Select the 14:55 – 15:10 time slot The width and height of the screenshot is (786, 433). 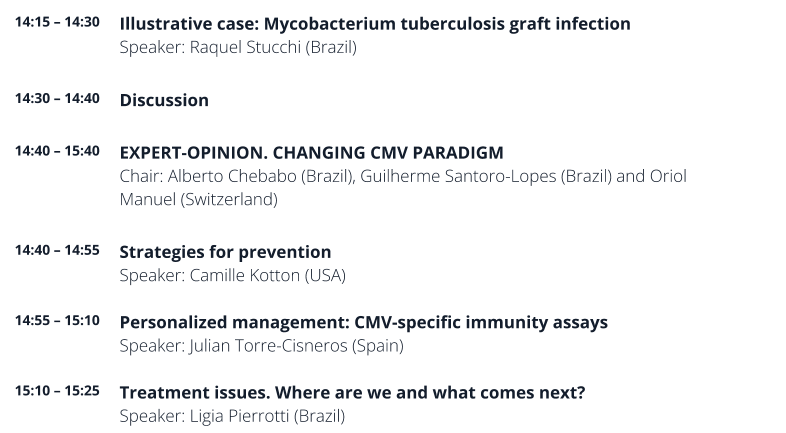tap(57, 321)
